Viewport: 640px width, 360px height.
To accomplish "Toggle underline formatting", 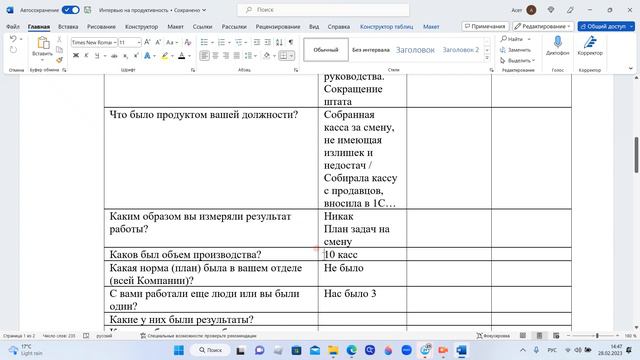I will click(97, 56).
